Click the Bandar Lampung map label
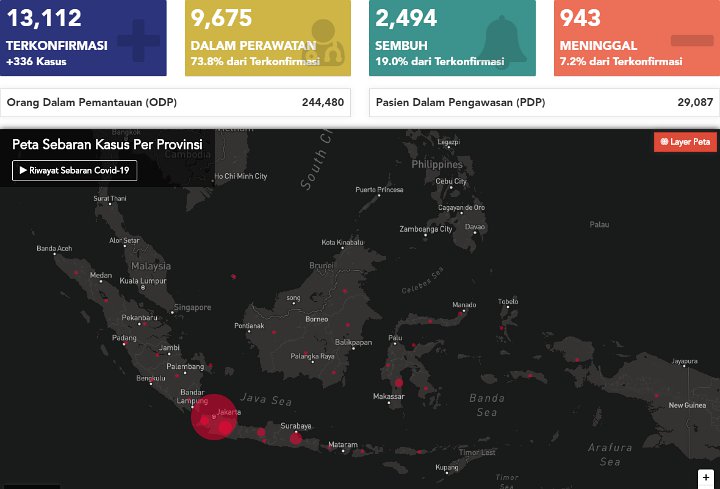This screenshot has width=720, height=489. 192,397
